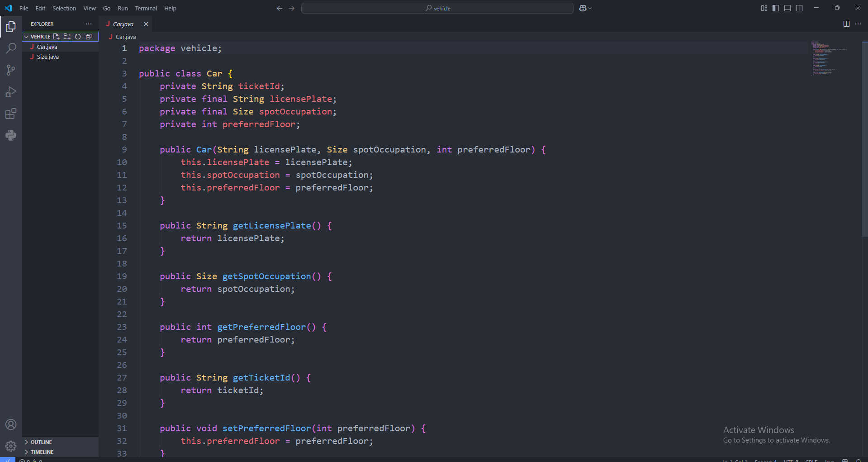The height and width of the screenshot is (462, 868).
Task: Click 'setPreferredFloor' method name
Action: click(x=267, y=429)
